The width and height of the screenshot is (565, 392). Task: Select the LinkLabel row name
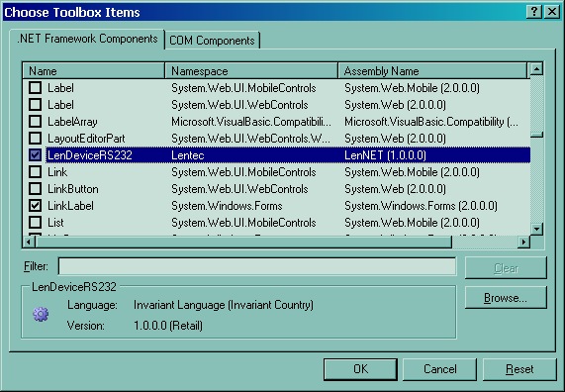(70, 206)
